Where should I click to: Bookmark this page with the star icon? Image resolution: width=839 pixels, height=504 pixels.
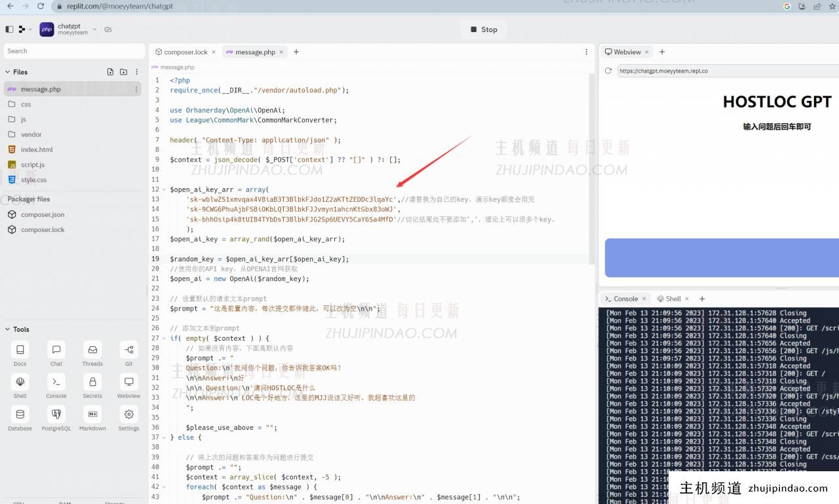click(832, 6)
